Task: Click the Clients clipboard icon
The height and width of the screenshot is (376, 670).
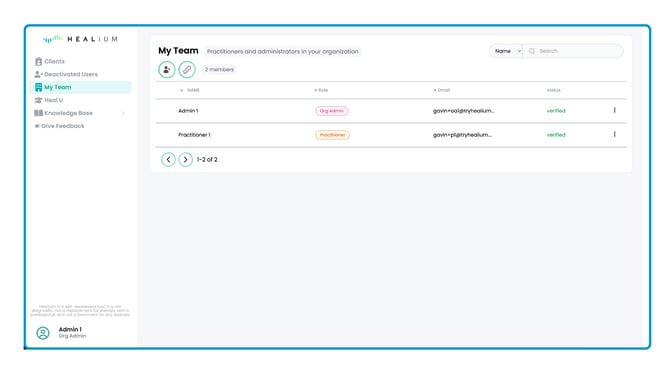Action: click(x=38, y=61)
